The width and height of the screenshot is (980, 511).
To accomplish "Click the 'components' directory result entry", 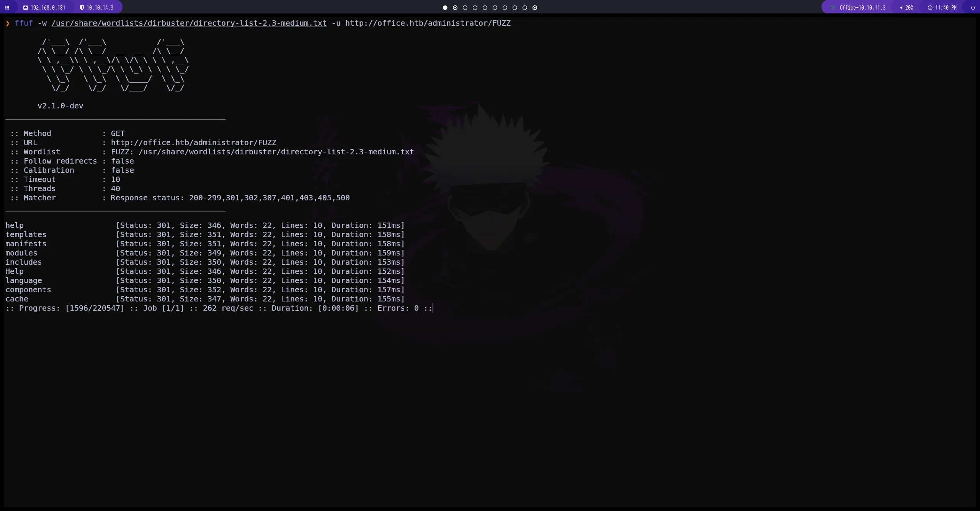I will point(28,290).
